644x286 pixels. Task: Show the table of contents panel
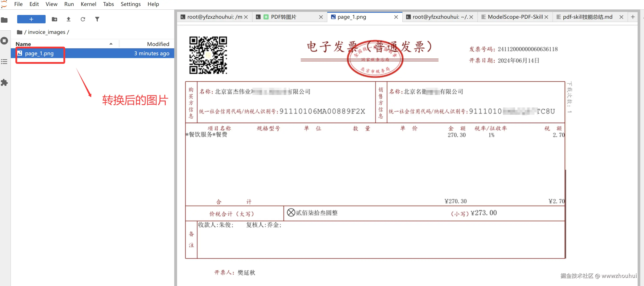[x=4, y=62]
